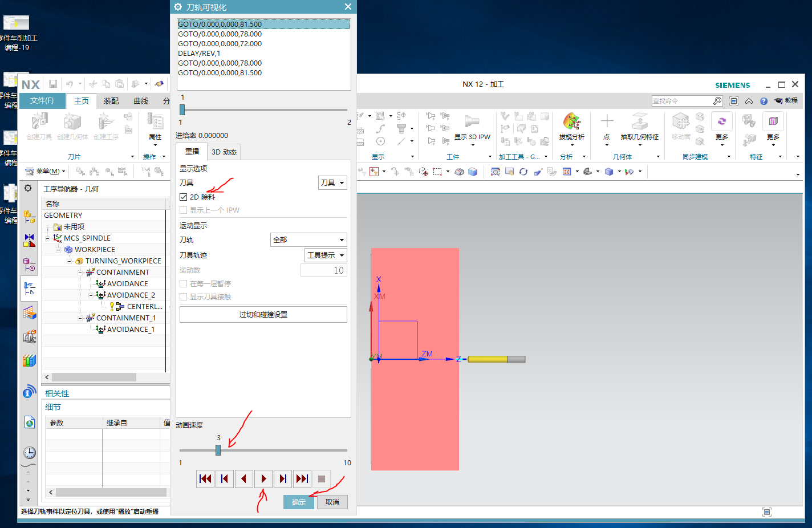Adjust the 动画速度 slider handle

tap(218, 450)
